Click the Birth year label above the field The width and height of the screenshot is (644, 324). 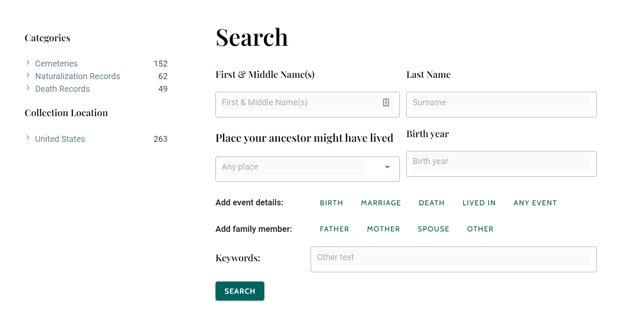coord(428,134)
